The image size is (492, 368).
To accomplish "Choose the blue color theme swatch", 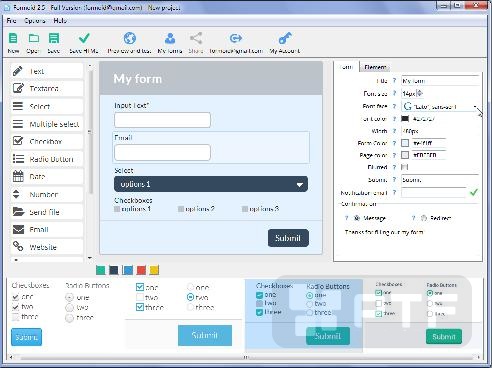I will (x=128, y=270).
